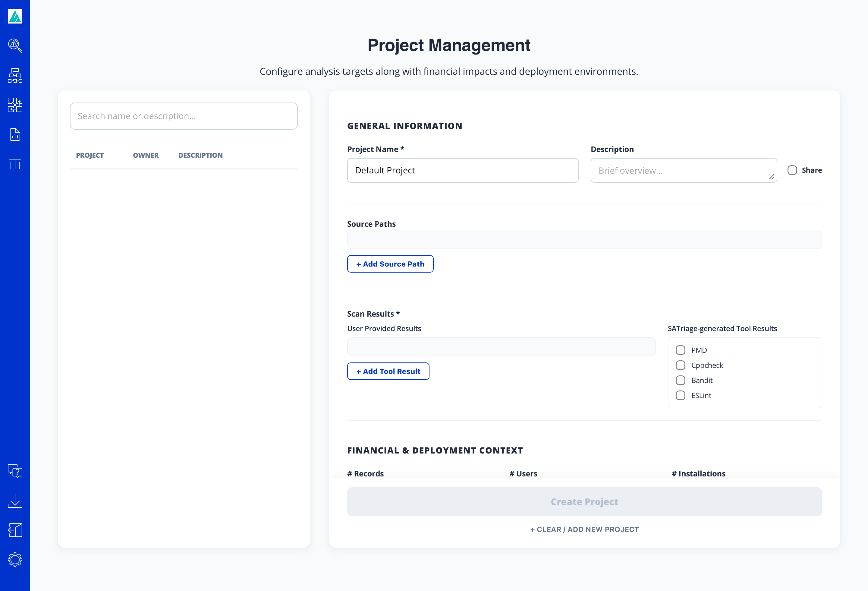
Task: Click the Create Project button
Action: [x=584, y=502]
